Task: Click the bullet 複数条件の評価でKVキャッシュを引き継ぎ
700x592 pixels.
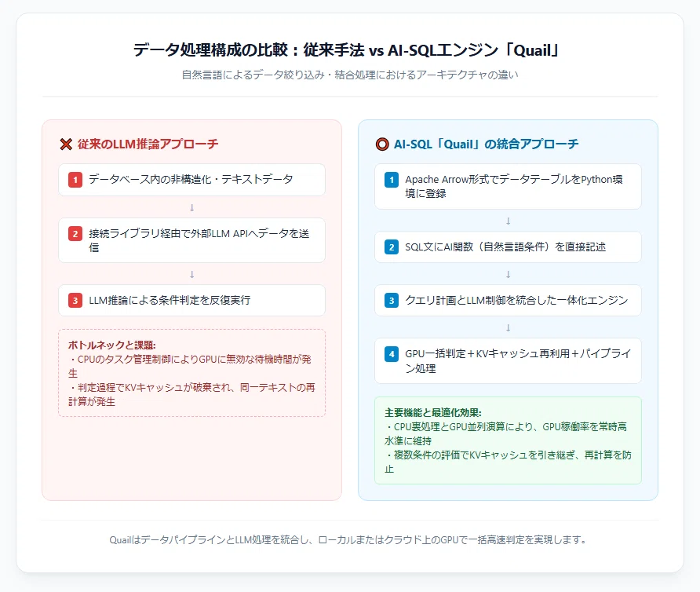Action: pos(508,462)
